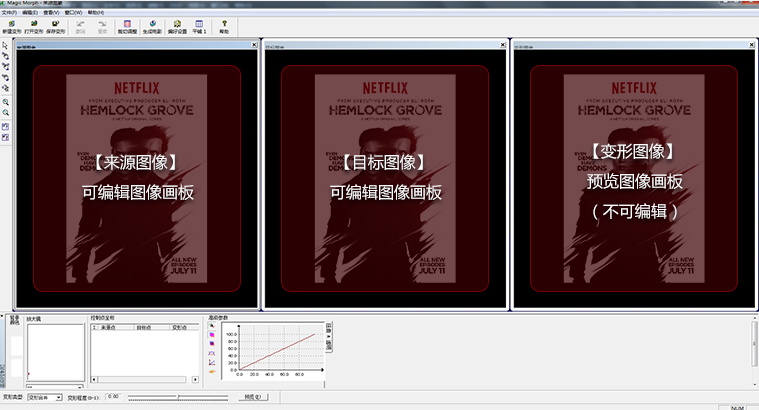
Task: Click the 目标点 column header
Action: 151,327
